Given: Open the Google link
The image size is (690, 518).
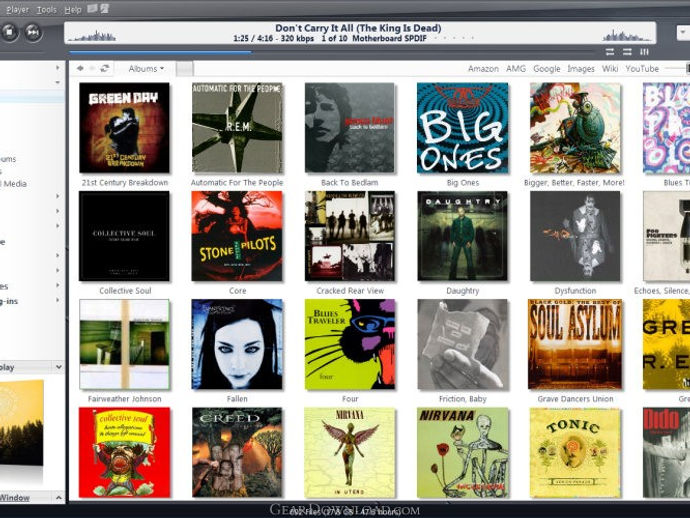Looking at the screenshot, I should tap(547, 69).
